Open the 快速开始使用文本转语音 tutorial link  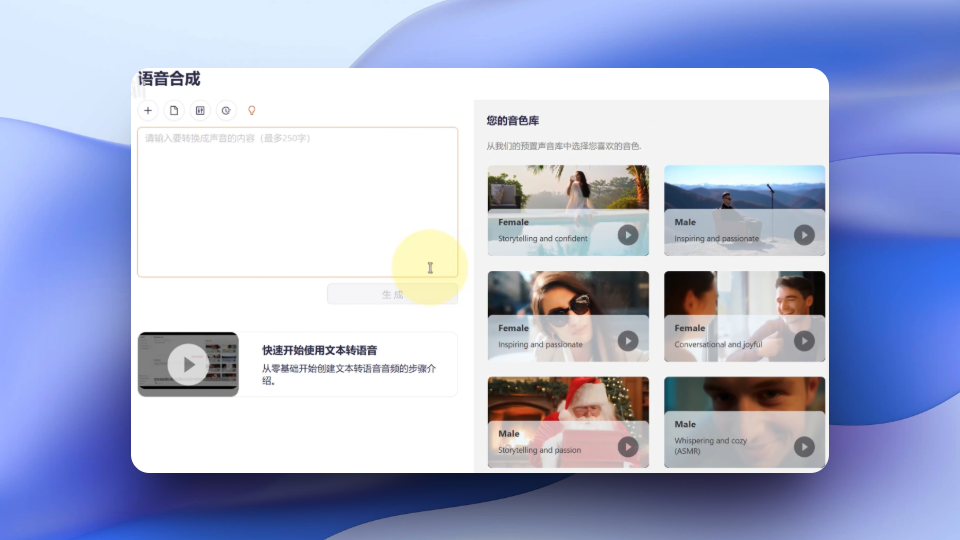(319, 351)
